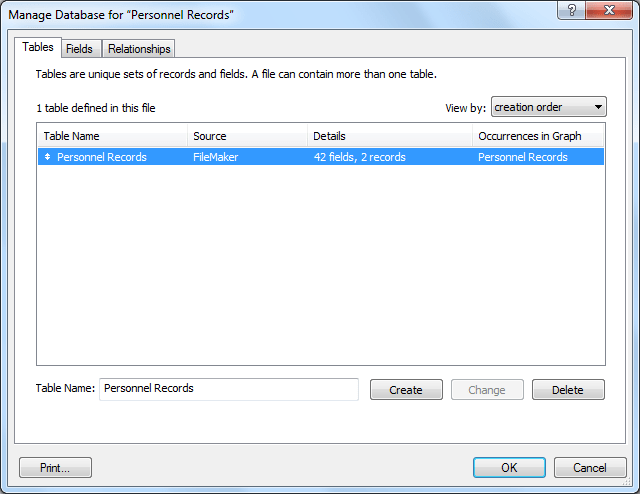Delete the selected table
640x494 pixels.
568,390
